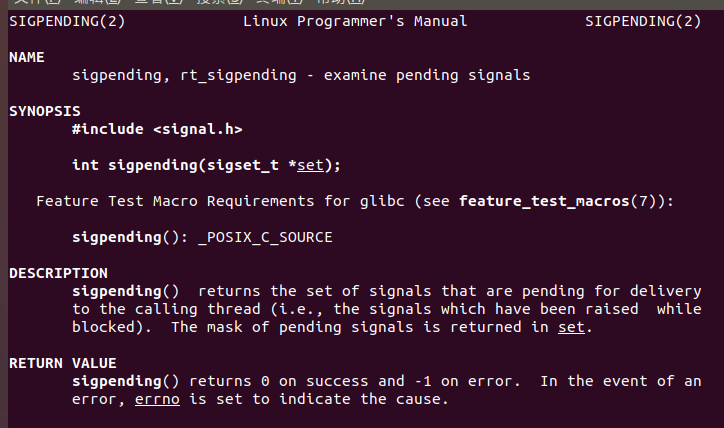Click the NAME section heading
This screenshot has width=724, height=428.
point(26,57)
